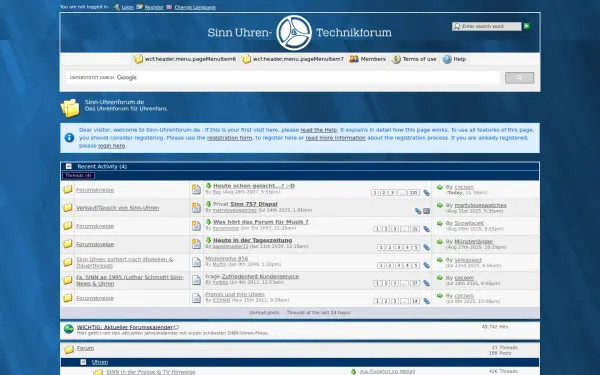Open Terms of use menu item
The height and width of the screenshot is (375, 600).
pos(414,59)
